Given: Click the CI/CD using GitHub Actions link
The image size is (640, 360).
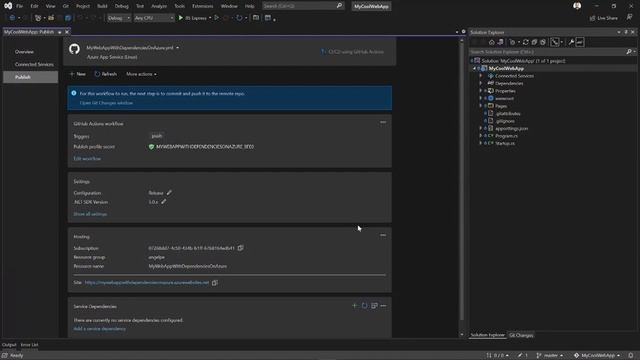Looking at the screenshot, I should (x=352, y=52).
